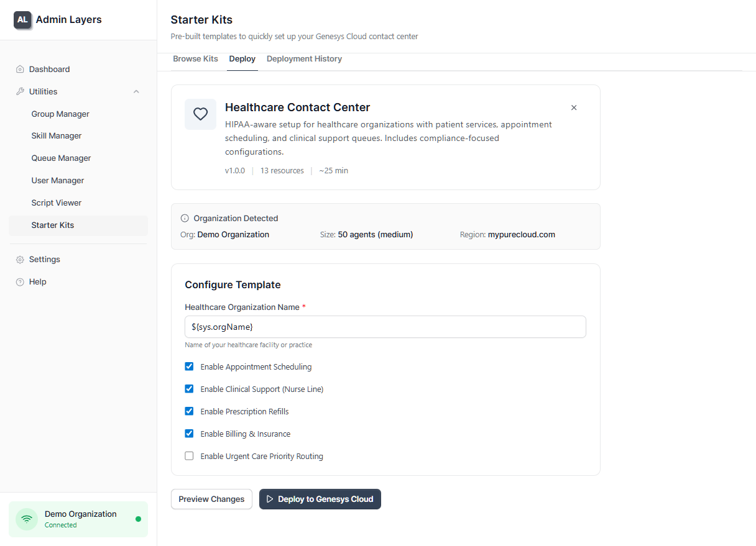Click the Help question mark icon

click(x=19, y=281)
